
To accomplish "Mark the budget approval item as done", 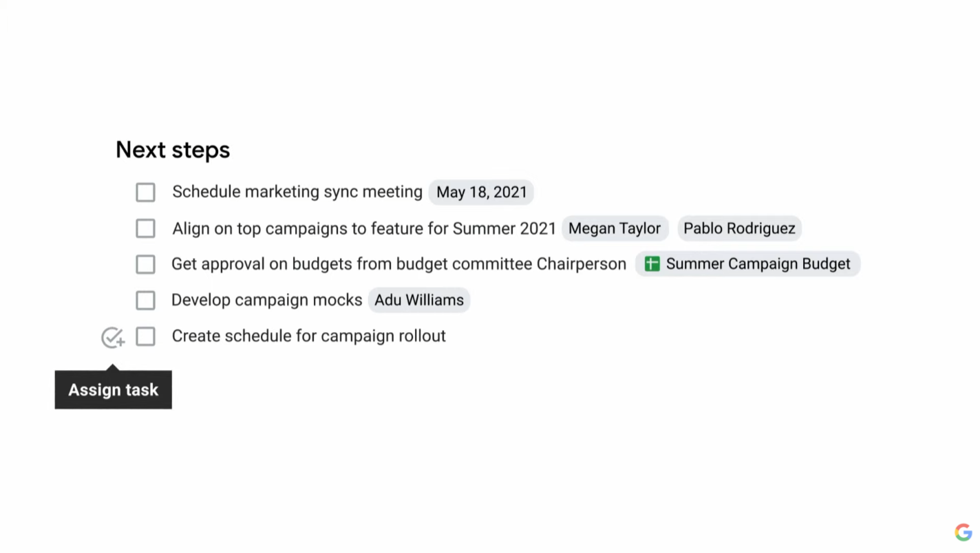I will coord(145,264).
